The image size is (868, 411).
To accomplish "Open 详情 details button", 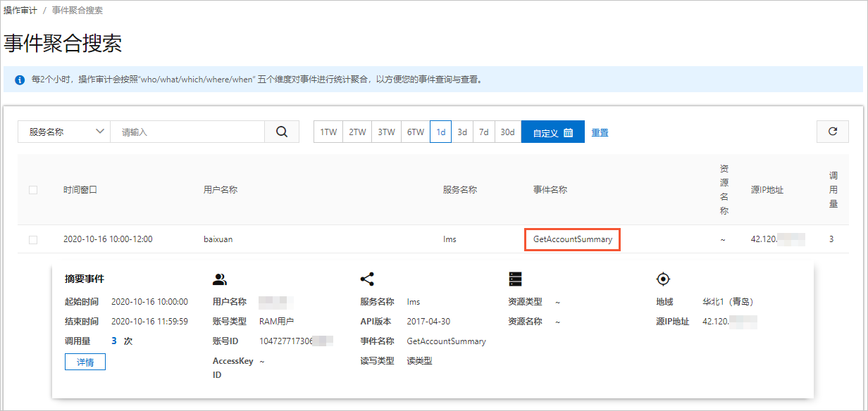I will (85, 362).
